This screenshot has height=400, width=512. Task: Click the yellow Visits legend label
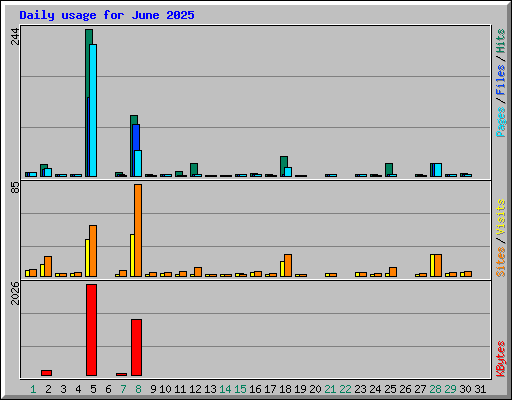[x=501, y=217]
